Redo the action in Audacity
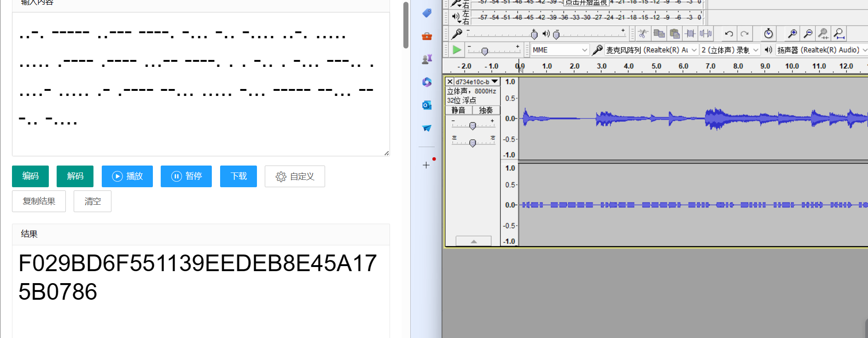 click(744, 34)
